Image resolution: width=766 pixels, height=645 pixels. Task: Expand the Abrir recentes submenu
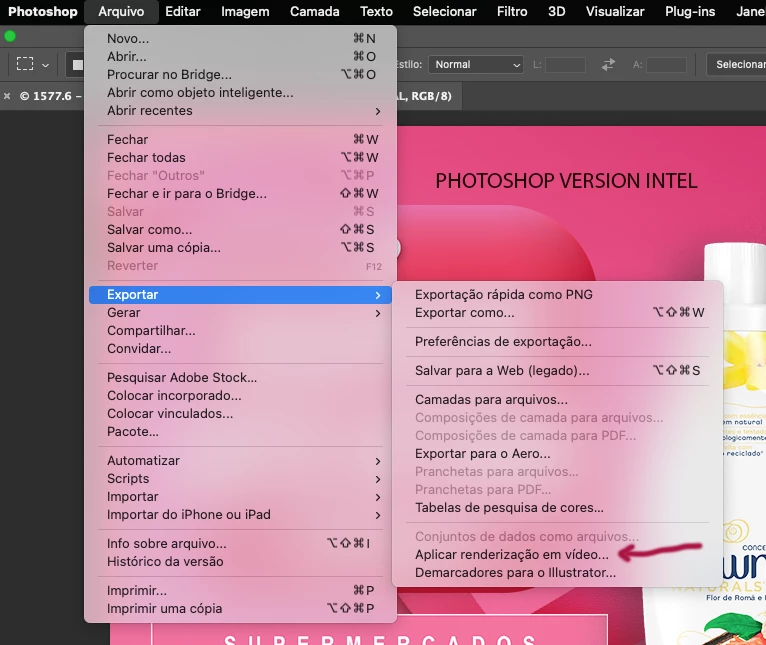pos(240,111)
